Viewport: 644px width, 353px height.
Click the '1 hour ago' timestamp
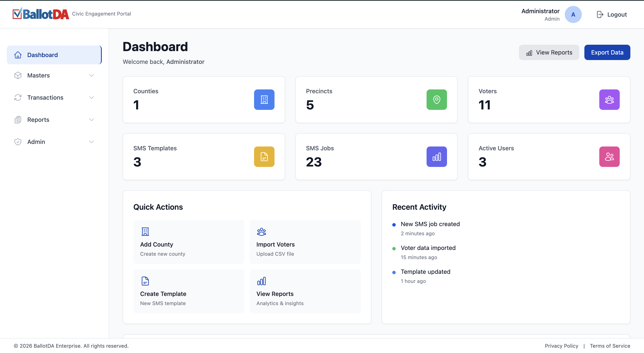click(x=413, y=281)
